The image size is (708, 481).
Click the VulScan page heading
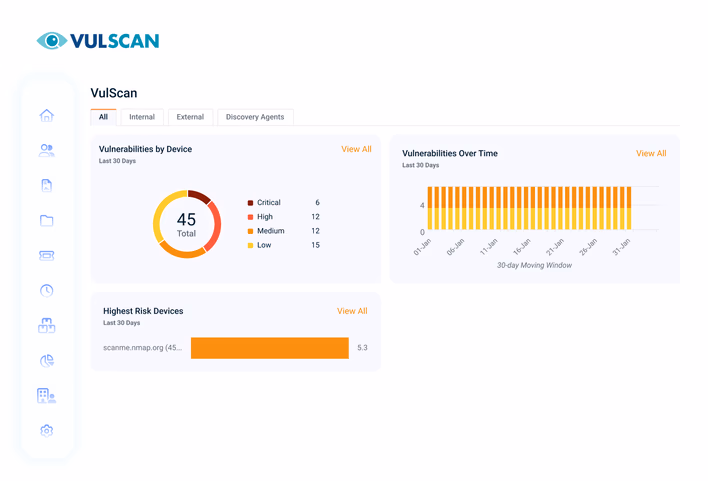pos(114,93)
